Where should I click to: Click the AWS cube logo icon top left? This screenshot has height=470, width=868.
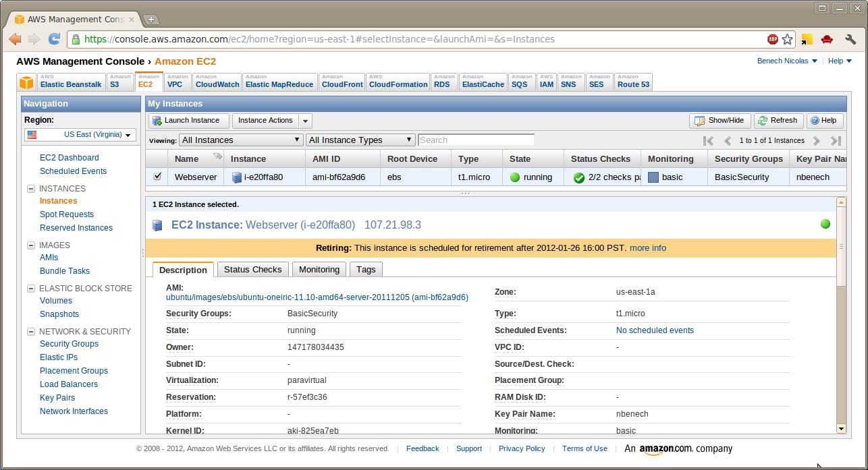[26, 82]
